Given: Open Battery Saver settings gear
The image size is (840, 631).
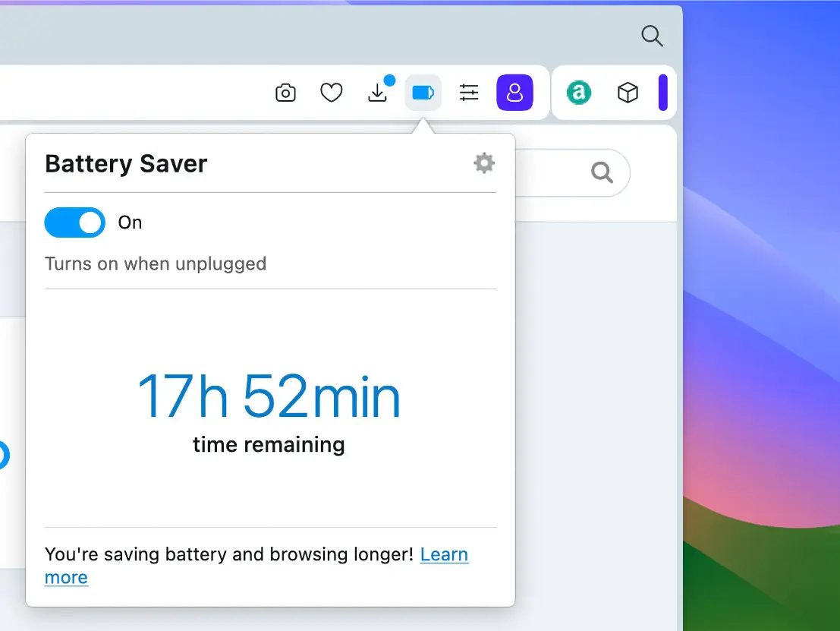Looking at the screenshot, I should point(484,162).
